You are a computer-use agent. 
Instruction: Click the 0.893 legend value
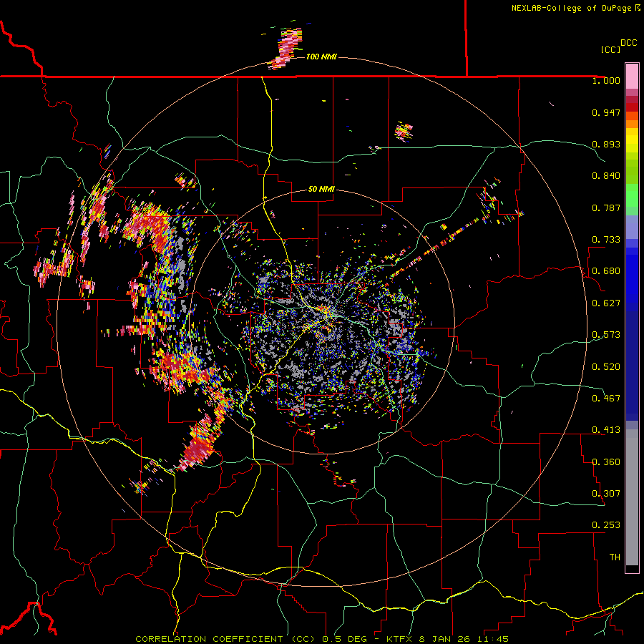coord(606,144)
